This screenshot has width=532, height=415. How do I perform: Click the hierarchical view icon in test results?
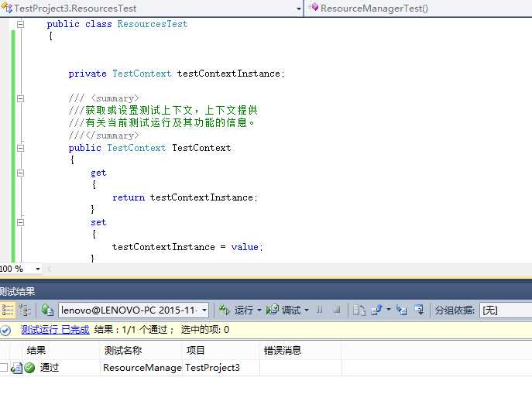[25, 310]
